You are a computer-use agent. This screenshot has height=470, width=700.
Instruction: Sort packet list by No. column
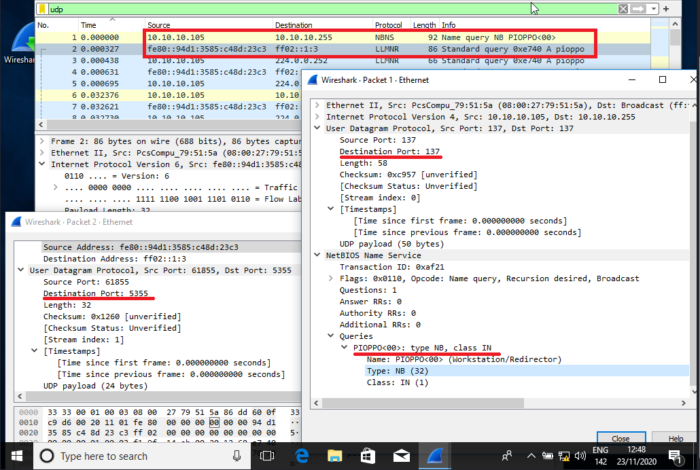tap(43, 25)
